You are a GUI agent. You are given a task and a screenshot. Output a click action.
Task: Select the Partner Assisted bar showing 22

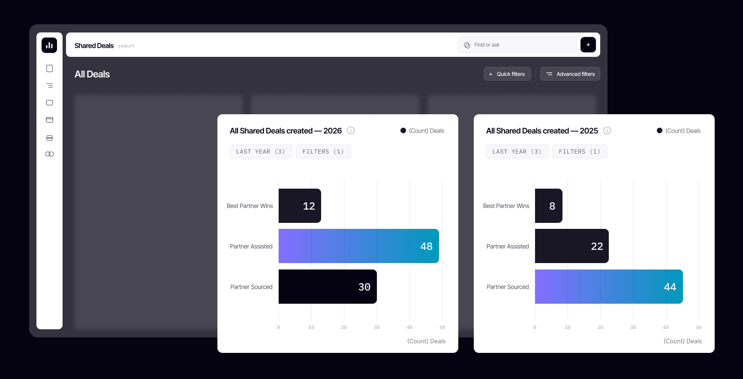tap(572, 246)
